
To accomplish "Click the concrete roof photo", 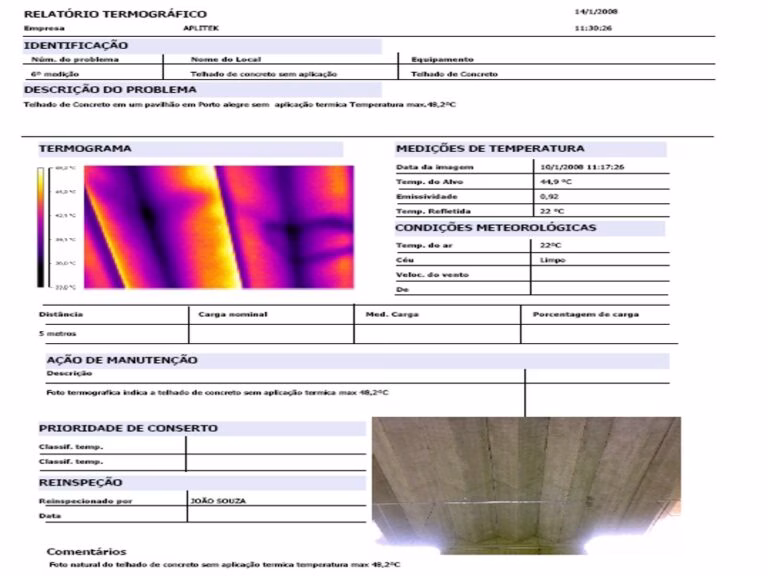I will [526, 485].
